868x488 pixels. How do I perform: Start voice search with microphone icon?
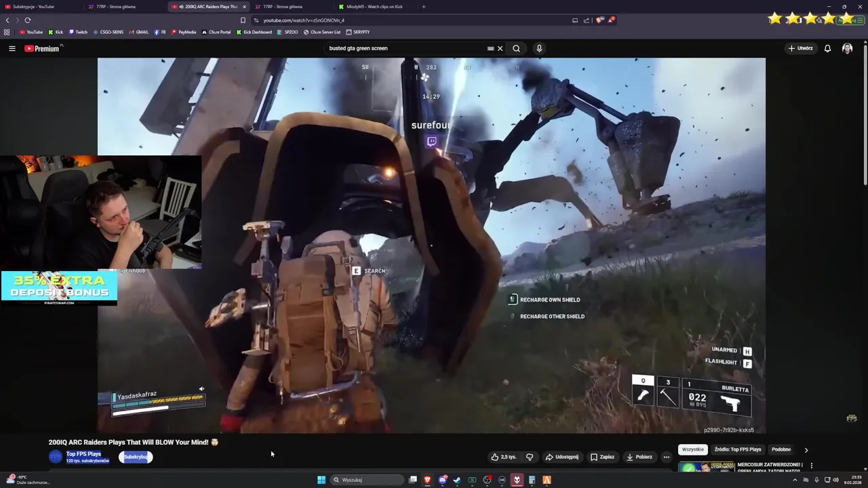coord(539,48)
